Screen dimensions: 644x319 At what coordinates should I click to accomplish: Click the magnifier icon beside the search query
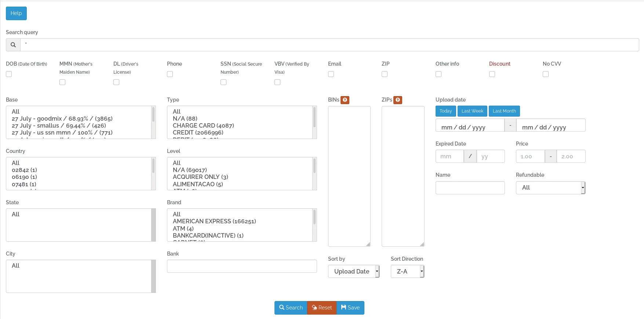pos(13,45)
